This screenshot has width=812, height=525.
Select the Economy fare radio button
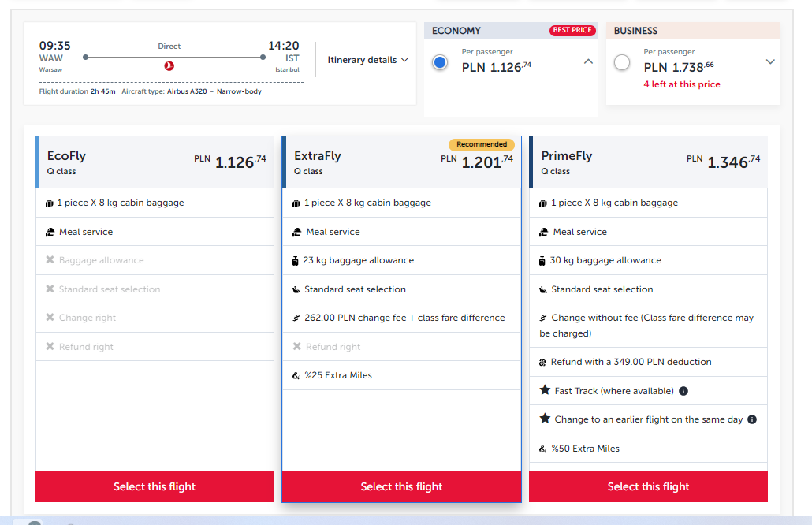coord(440,62)
